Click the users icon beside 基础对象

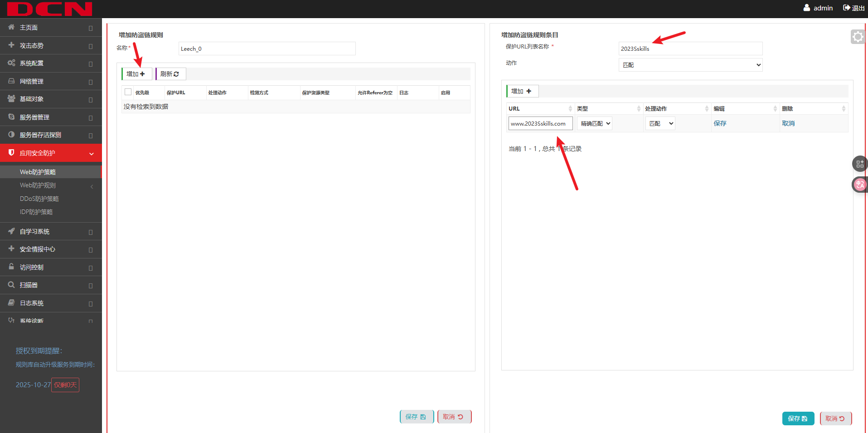click(11, 98)
